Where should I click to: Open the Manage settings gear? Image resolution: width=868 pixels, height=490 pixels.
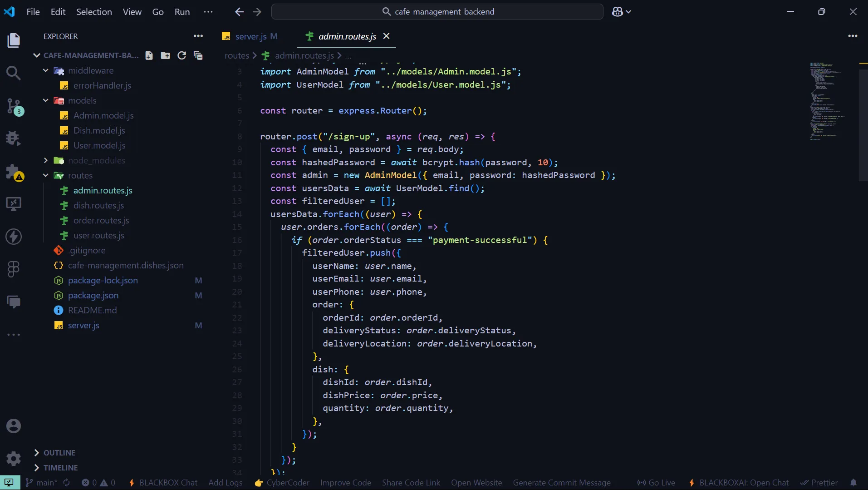coord(14,458)
